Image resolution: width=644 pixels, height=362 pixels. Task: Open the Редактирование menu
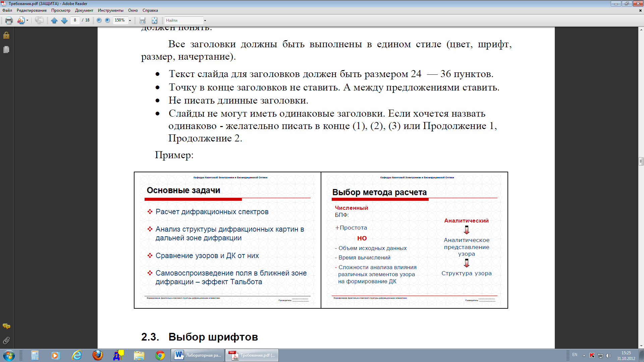tap(32, 10)
